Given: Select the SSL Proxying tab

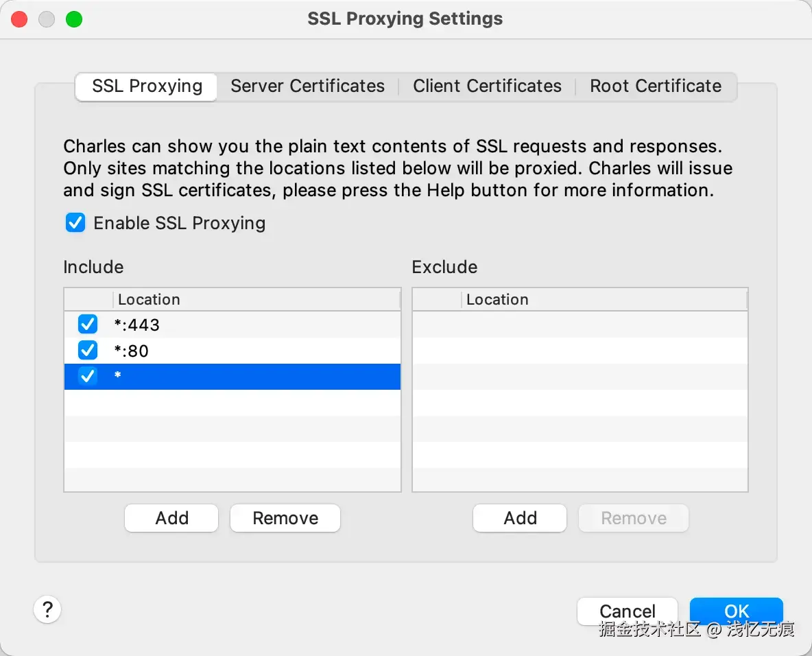Looking at the screenshot, I should [147, 86].
